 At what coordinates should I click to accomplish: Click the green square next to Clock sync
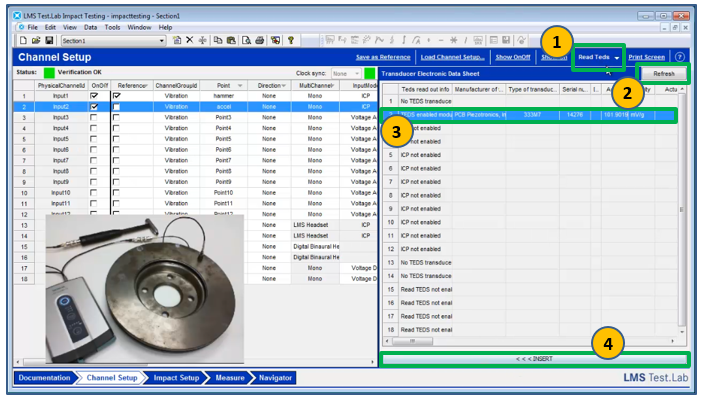click(370, 74)
